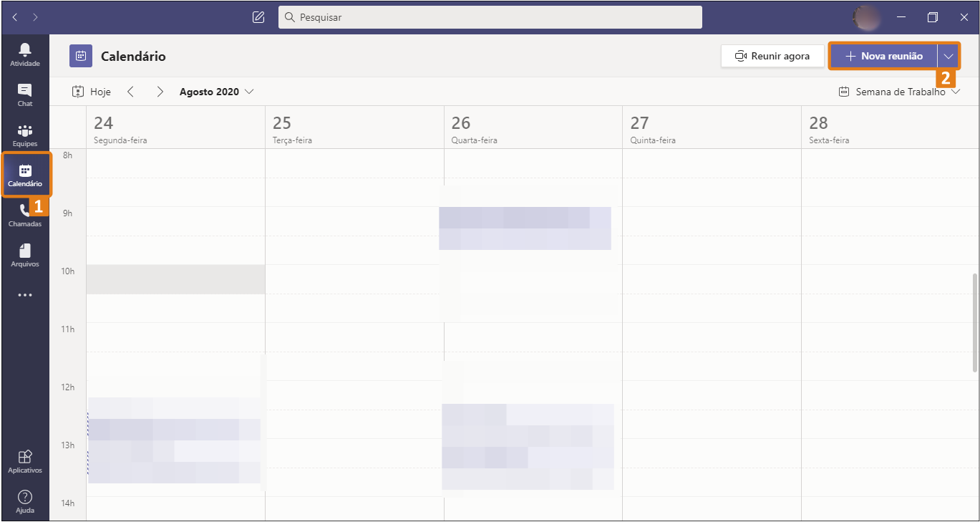
Task: Create a Nova reunião
Action: coord(883,56)
